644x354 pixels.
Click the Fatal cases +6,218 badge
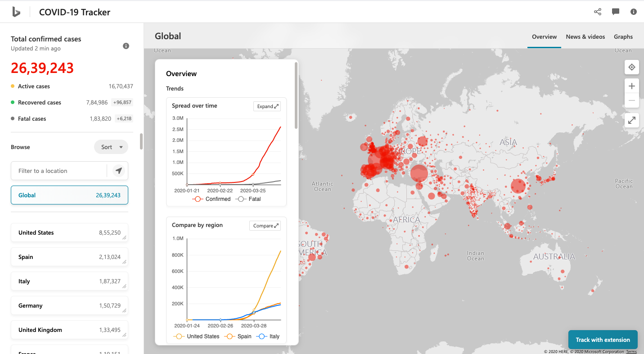(124, 118)
